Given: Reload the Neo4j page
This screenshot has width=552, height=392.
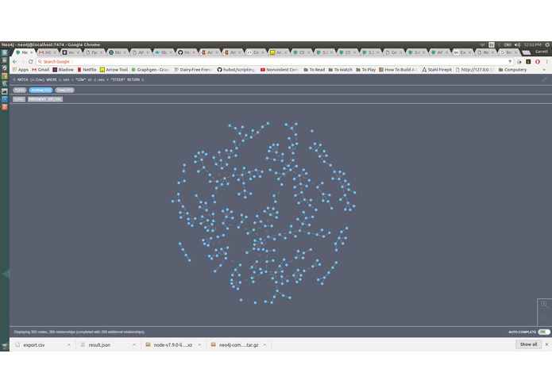Looking at the screenshot, I should click(x=31, y=62).
